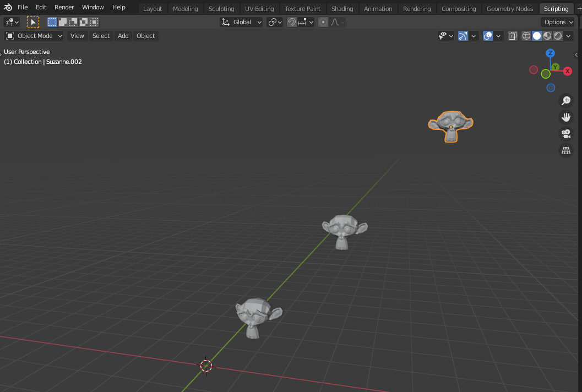Switch to Sculpting workspace tab
This screenshot has width=582, height=392.
coord(221,9)
